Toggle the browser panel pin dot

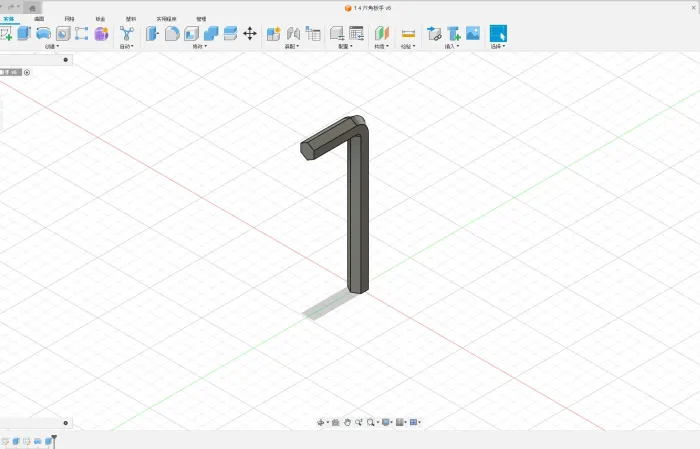click(x=66, y=60)
